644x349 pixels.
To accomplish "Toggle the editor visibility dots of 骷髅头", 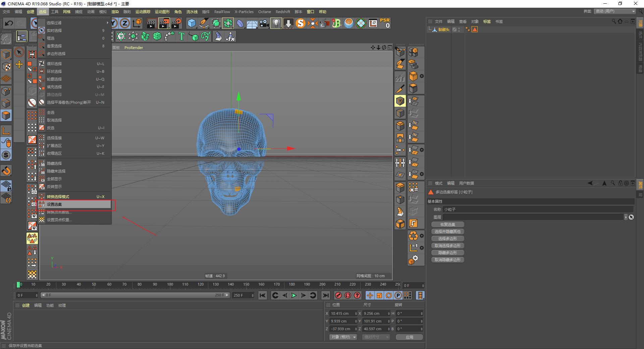I will point(459,29).
